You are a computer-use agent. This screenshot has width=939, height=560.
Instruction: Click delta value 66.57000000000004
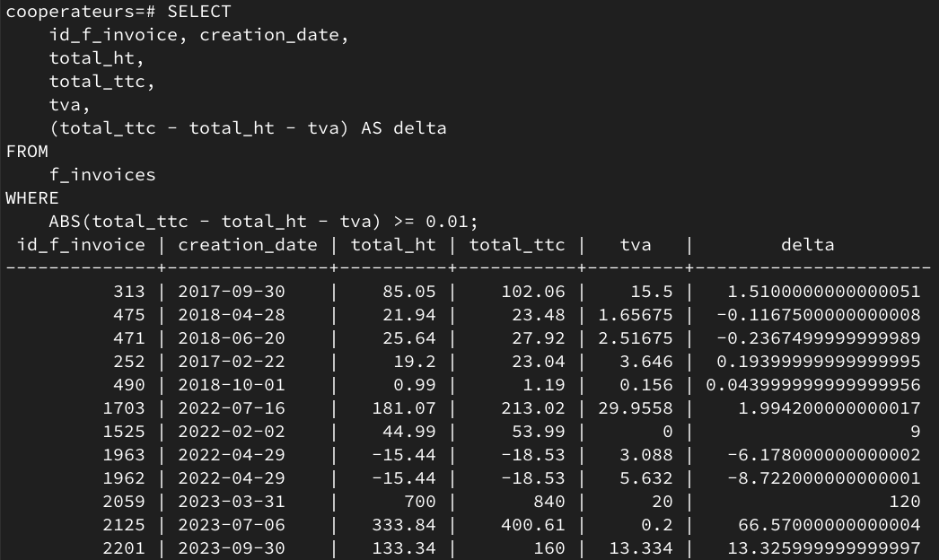(x=823, y=525)
